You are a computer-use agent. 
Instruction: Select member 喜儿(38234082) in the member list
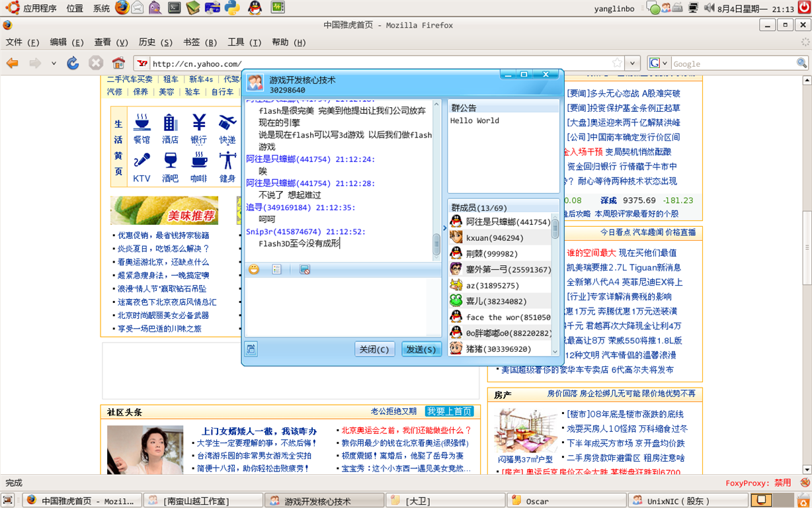pos(500,301)
